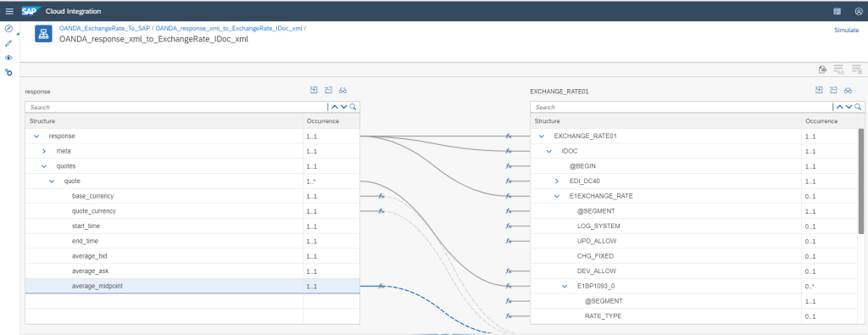The width and height of the screenshot is (868, 335).
Task: Click the Simulate button
Action: 847,31
